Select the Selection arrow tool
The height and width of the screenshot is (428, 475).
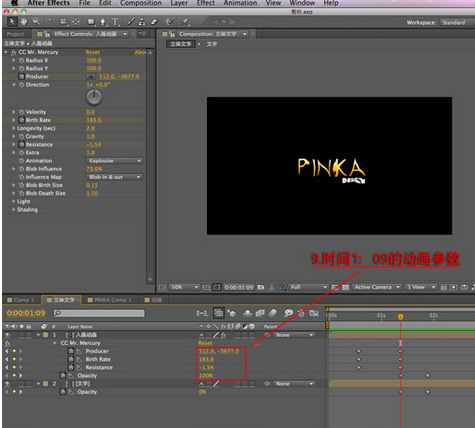(12, 22)
